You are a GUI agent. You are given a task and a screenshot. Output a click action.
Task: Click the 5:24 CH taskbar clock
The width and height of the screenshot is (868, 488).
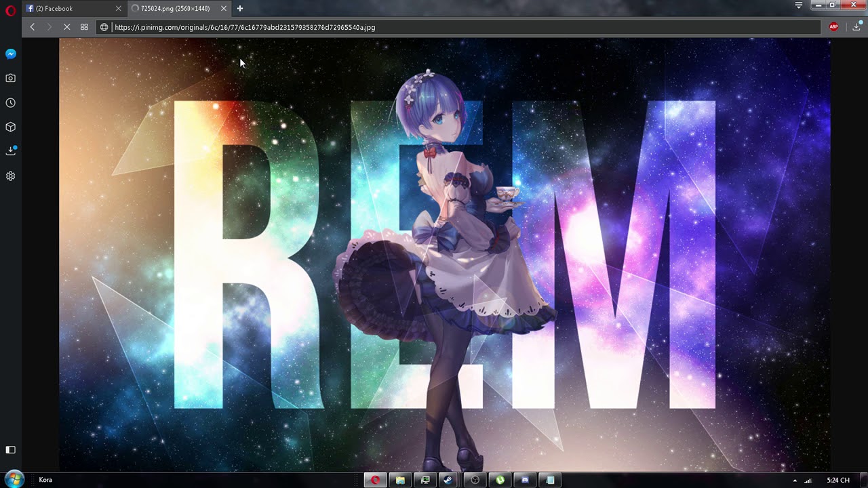838,480
